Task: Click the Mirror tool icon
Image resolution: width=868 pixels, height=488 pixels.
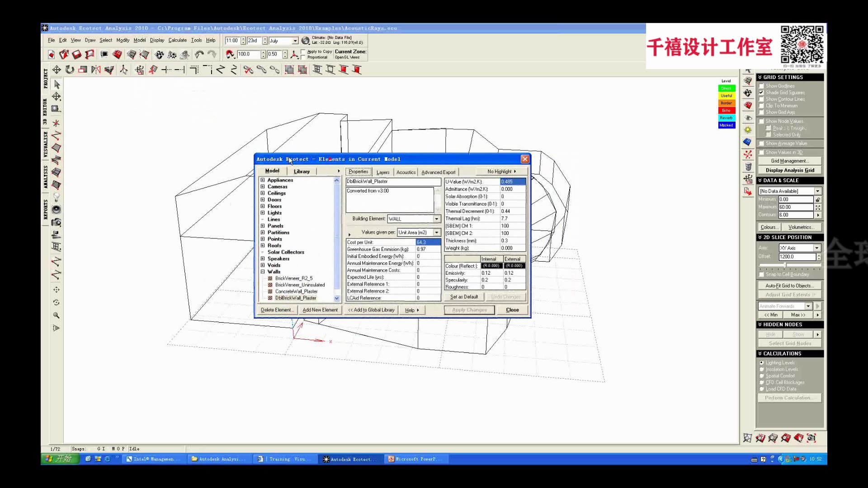Action: [x=96, y=70]
